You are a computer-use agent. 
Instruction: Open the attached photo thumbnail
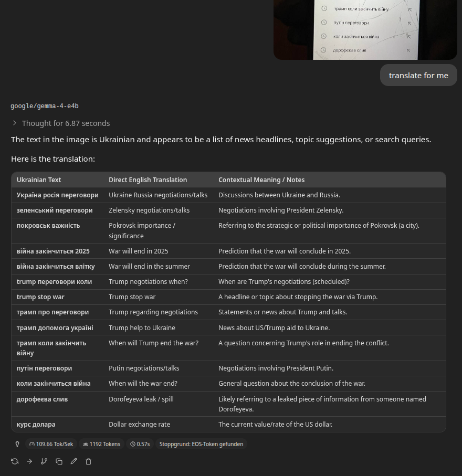[x=365, y=30]
